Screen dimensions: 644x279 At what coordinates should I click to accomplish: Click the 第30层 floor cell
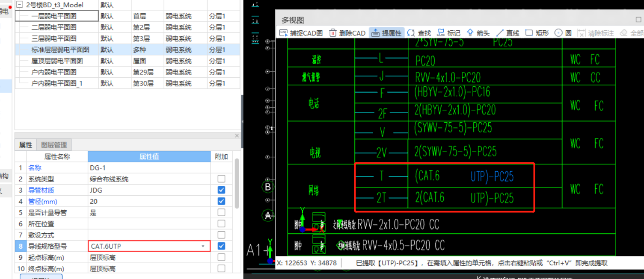147,83
